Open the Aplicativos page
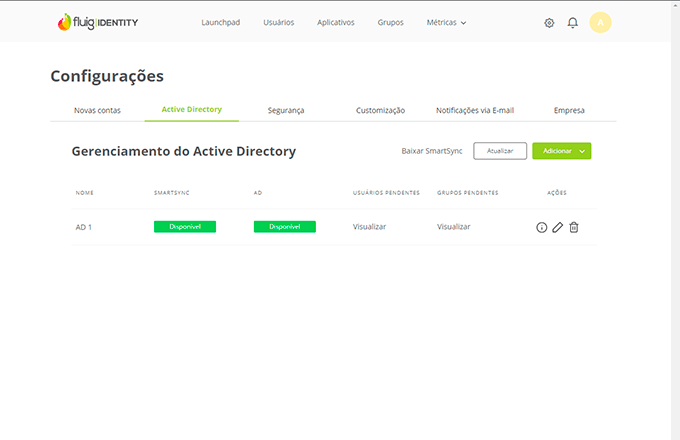 coord(336,23)
